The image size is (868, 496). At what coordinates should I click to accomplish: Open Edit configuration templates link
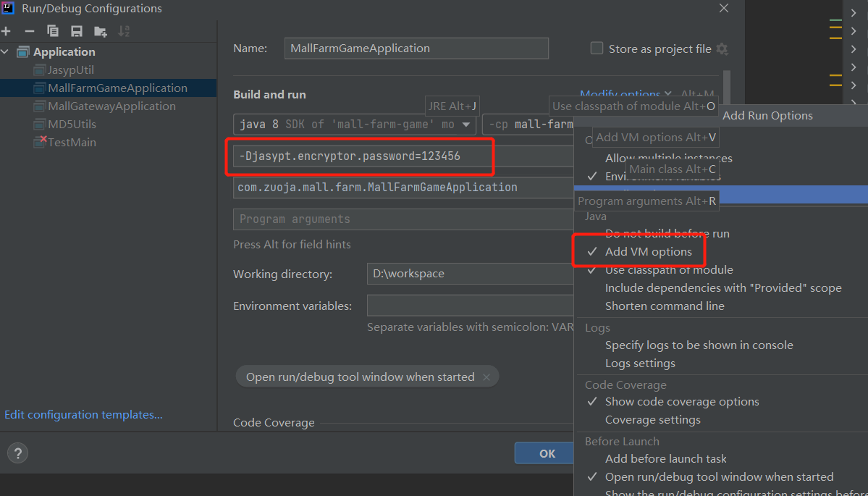pyautogui.click(x=83, y=415)
